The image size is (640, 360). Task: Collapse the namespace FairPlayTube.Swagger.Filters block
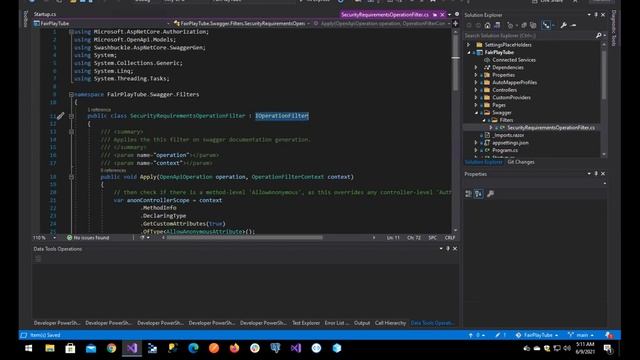pos(71,94)
